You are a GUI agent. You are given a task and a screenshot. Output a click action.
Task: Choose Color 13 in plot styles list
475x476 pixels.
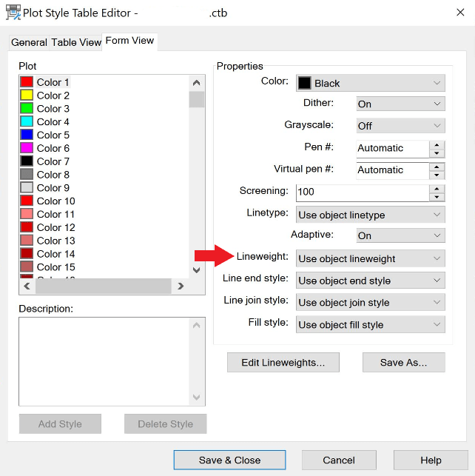(x=55, y=241)
